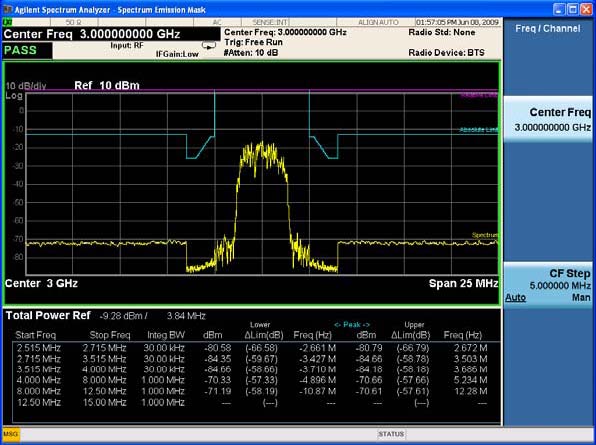This screenshot has height=445, width=596.
Task: Click the yellow MSG indicator icon
Action: [11, 434]
